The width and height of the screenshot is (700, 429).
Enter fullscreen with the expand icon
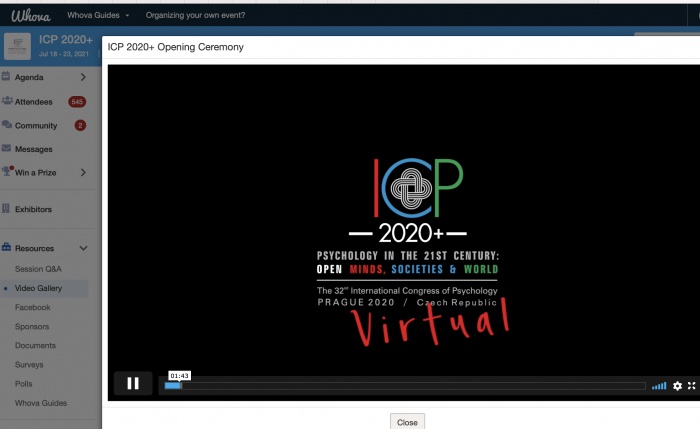[692, 386]
